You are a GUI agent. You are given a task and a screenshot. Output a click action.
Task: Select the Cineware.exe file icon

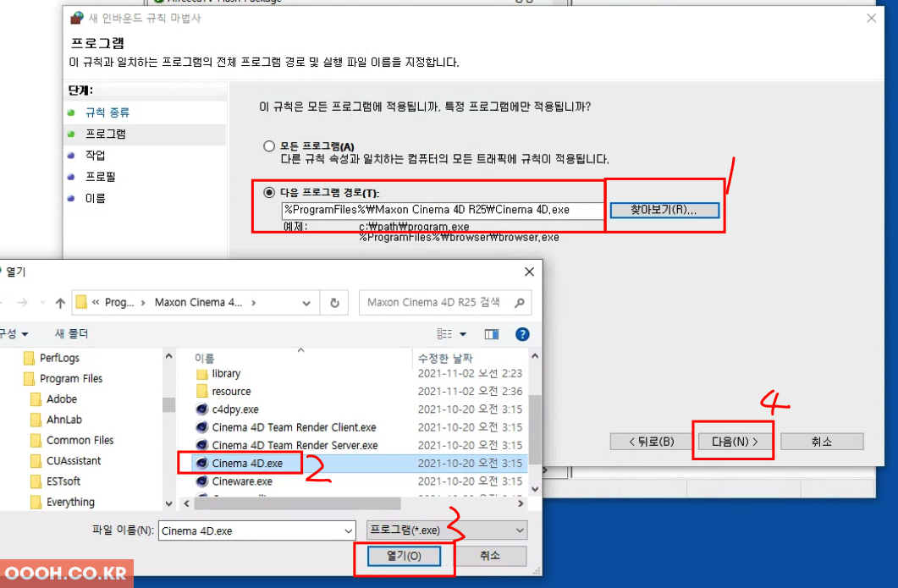click(201, 481)
